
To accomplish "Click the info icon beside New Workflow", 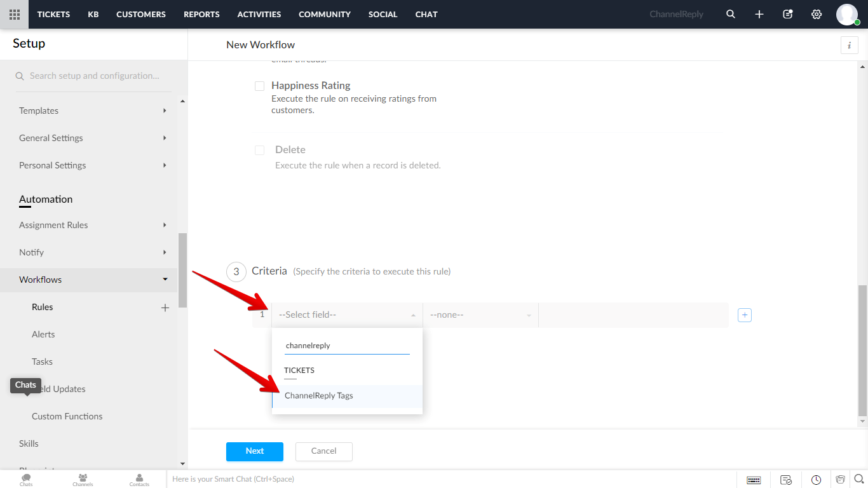I will point(849,45).
